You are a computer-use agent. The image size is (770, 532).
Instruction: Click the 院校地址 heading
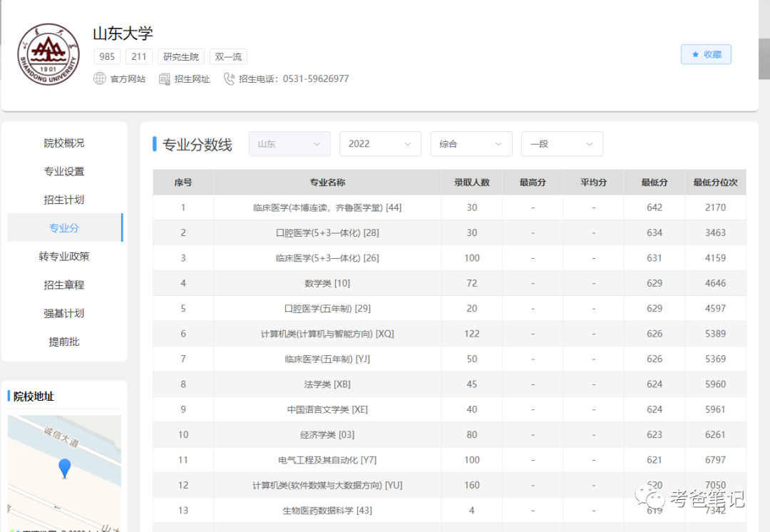click(34, 397)
